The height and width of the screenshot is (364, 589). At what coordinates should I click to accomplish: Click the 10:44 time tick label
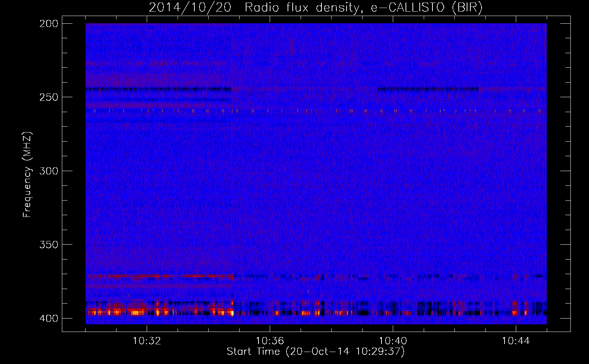pyautogui.click(x=516, y=341)
